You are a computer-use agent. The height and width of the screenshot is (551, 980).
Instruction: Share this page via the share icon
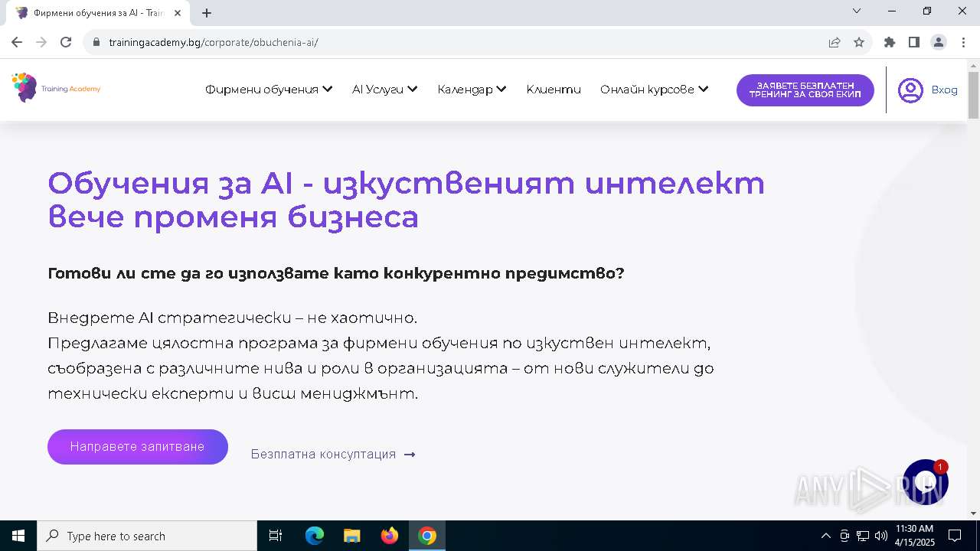pyautogui.click(x=835, y=42)
